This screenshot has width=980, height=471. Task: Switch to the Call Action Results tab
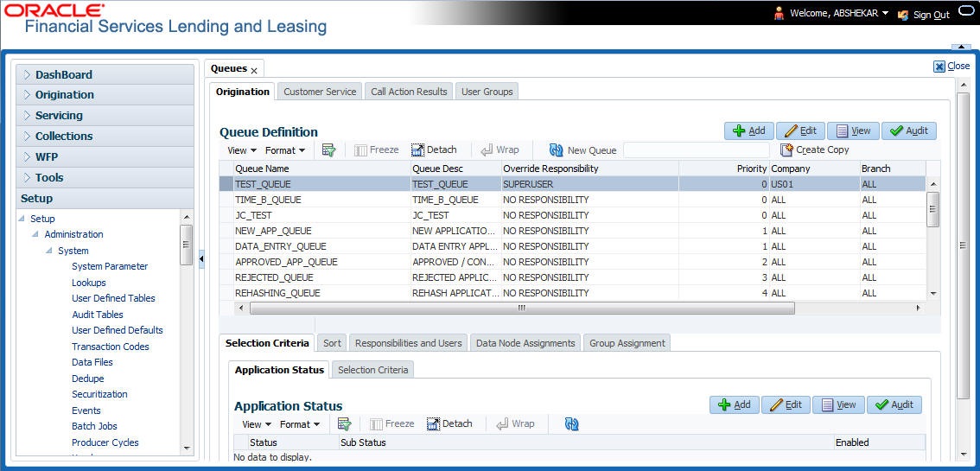(x=409, y=92)
